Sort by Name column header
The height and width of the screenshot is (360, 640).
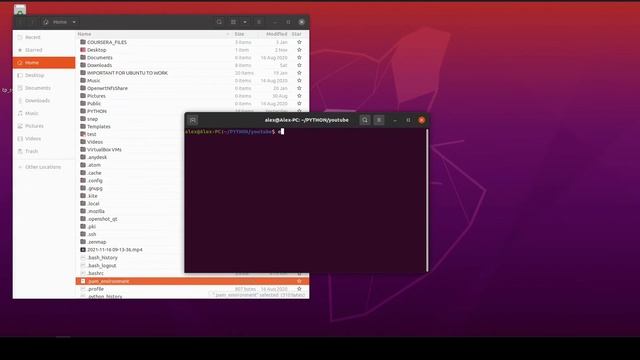(153, 34)
